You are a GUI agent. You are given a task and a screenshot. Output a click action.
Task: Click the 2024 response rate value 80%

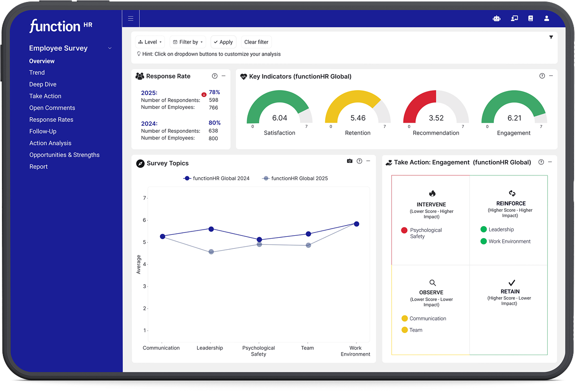[214, 123]
